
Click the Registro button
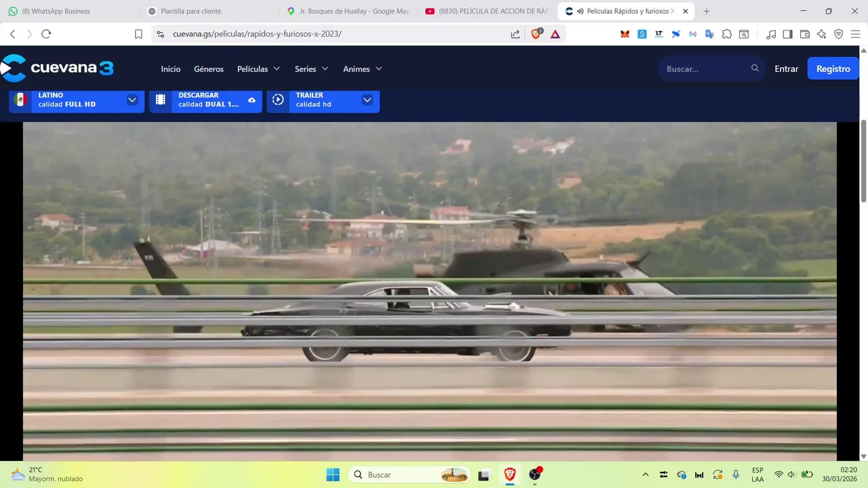(x=833, y=68)
